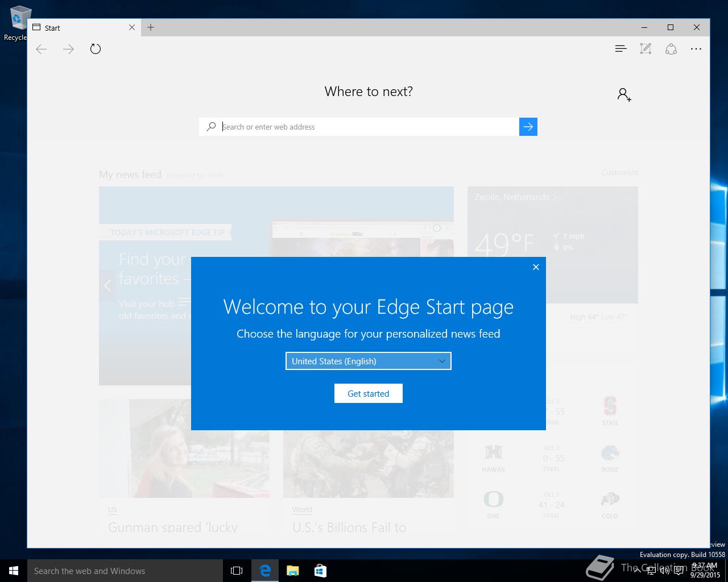728x582 pixels.
Task: Go forward with the forward arrow
Action: [x=68, y=49]
